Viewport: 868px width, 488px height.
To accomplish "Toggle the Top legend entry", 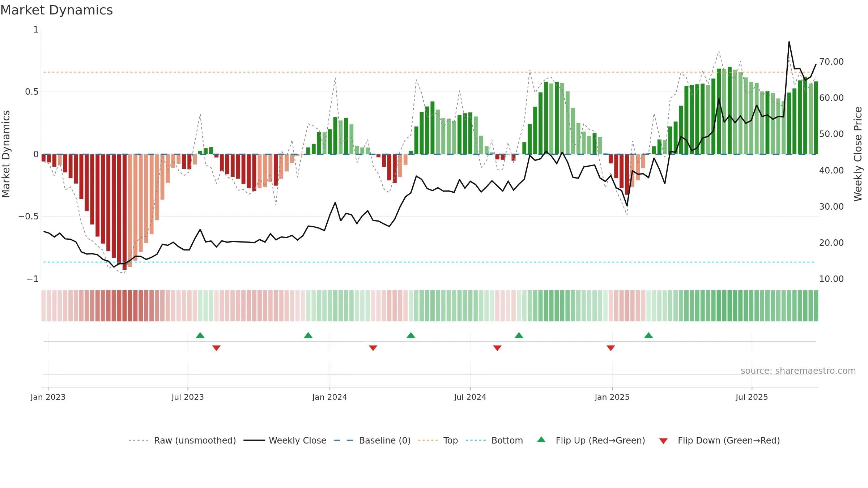I will [438, 440].
